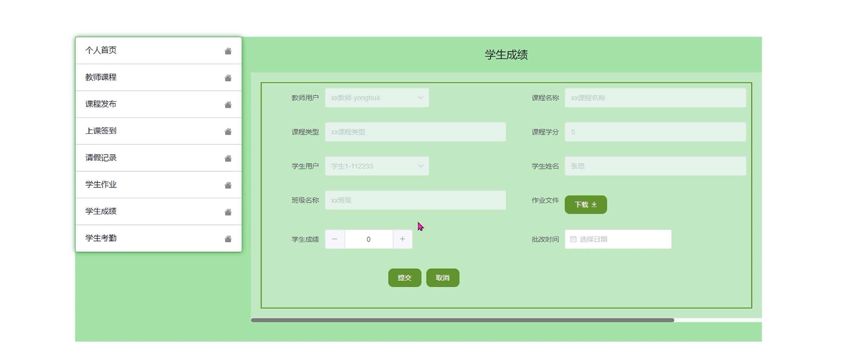Click the 提交 submit button

[x=404, y=278]
